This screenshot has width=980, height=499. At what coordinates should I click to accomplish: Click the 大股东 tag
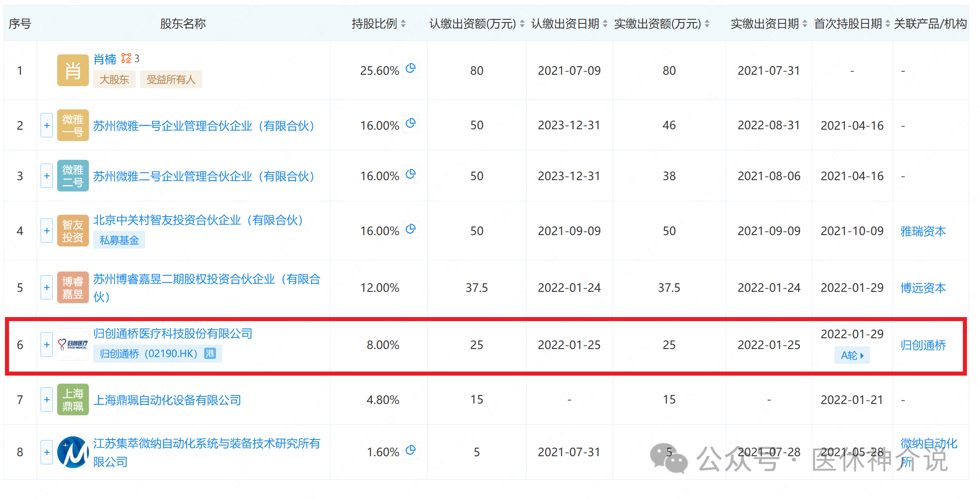[114, 79]
